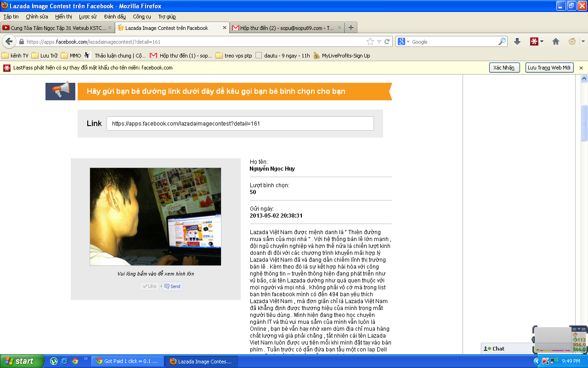
Task: Open the Lược sử menu
Action: pyautogui.click(x=88, y=17)
